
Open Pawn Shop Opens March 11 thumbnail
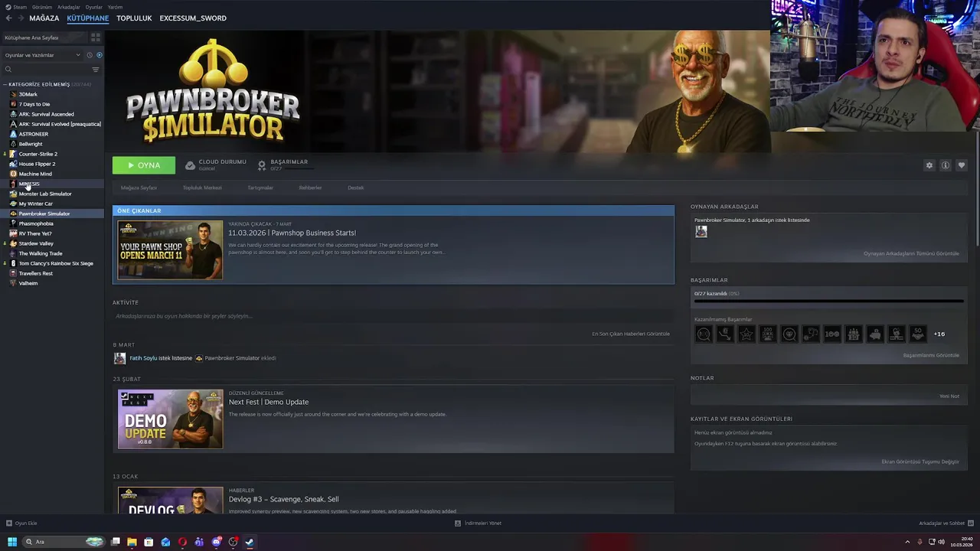(x=170, y=250)
